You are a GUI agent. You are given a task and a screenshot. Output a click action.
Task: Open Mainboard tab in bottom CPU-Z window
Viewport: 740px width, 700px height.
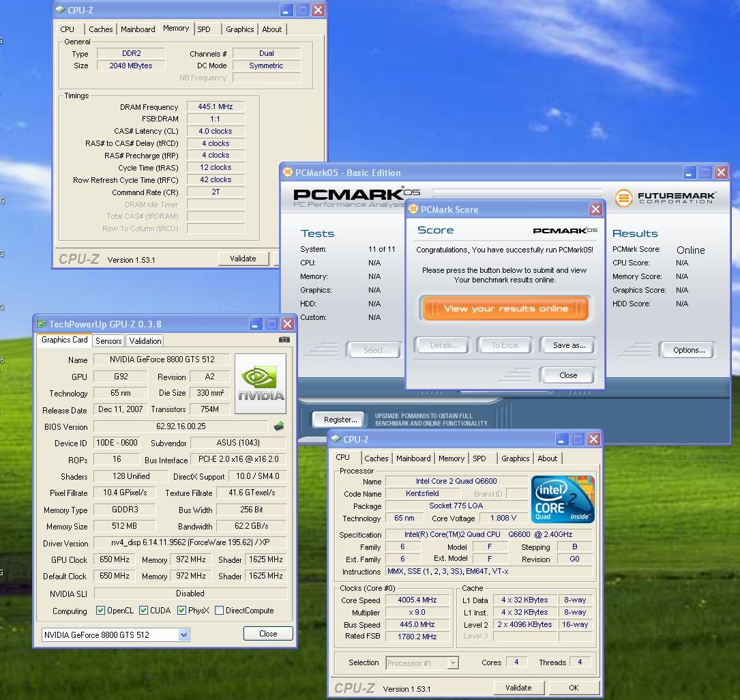click(x=413, y=458)
